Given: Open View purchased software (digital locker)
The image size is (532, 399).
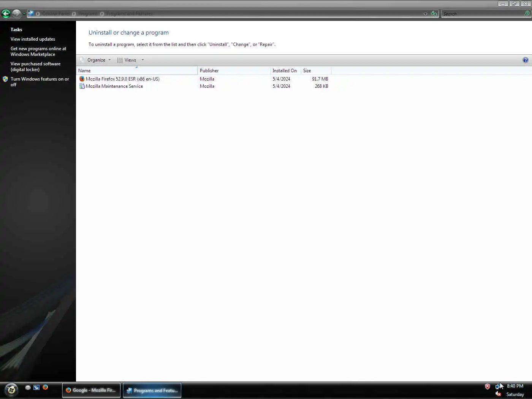Looking at the screenshot, I should click(35, 66).
